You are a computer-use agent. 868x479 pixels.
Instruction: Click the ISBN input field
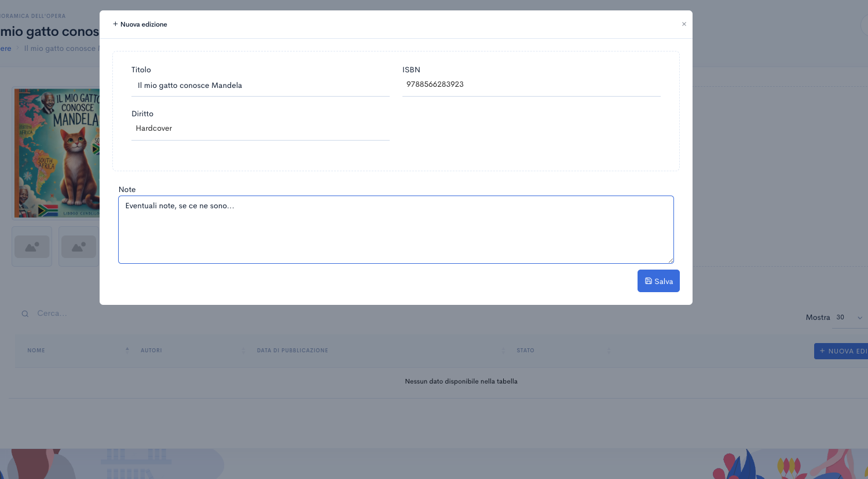click(x=531, y=84)
